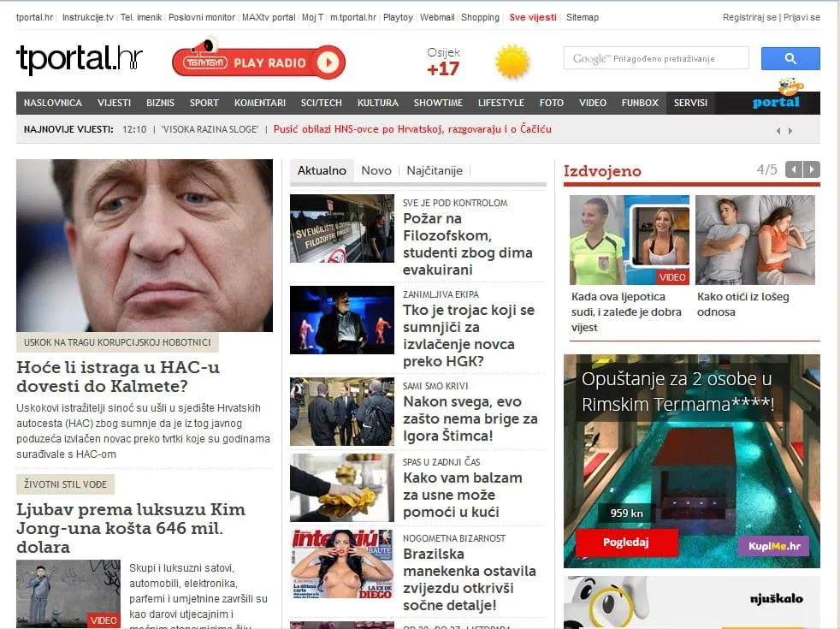The height and width of the screenshot is (629, 840).
Task: Click the VIDEO badge on the referee story
Action: tap(671, 277)
